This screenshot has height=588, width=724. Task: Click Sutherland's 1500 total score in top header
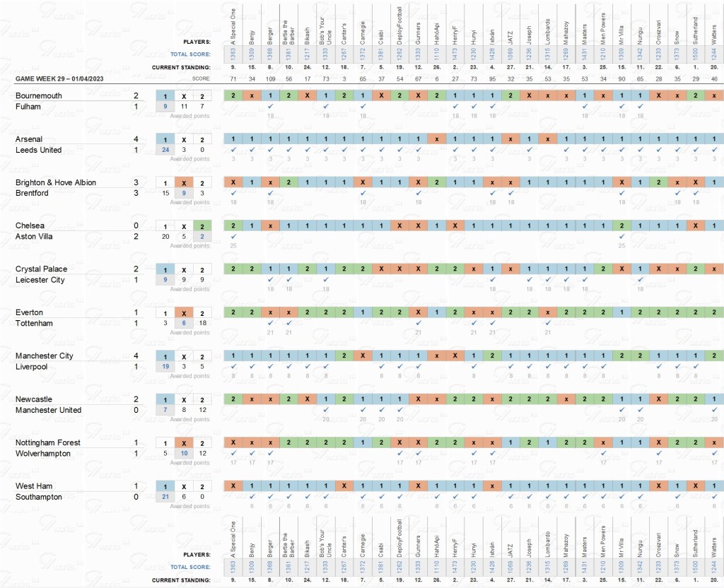(696, 54)
